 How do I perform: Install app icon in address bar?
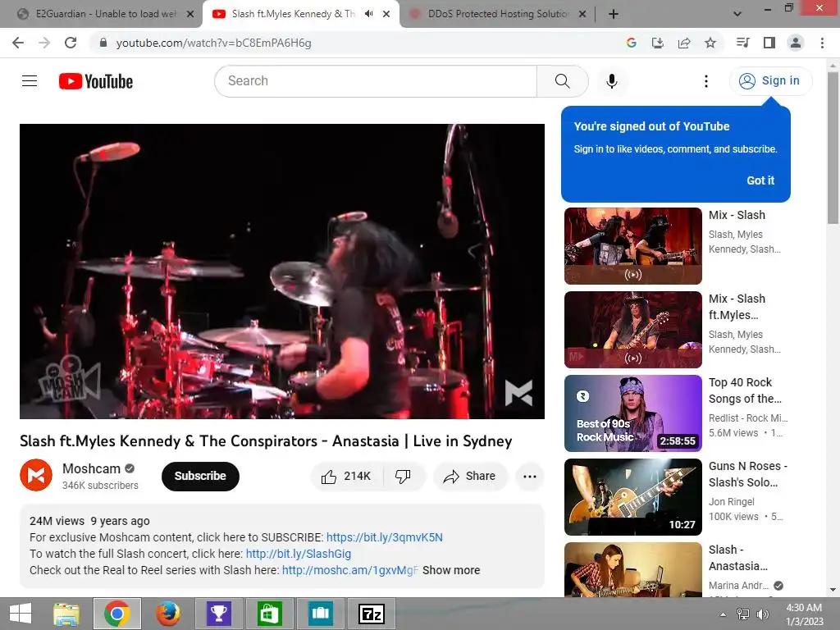coord(658,43)
